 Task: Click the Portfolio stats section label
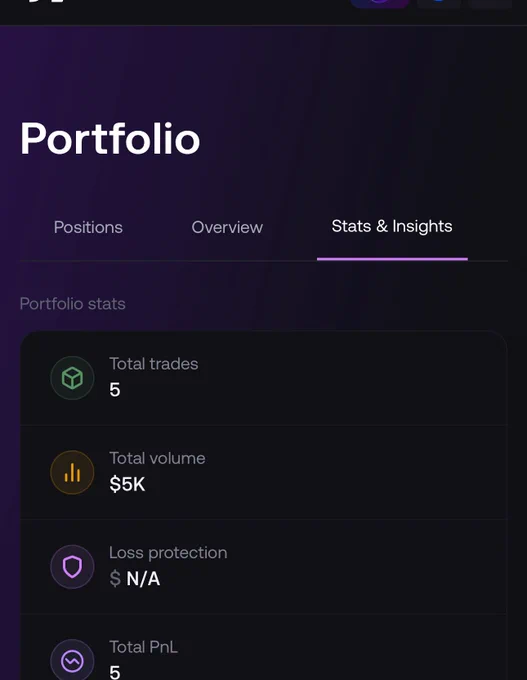pyautogui.click(x=72, y=304)
